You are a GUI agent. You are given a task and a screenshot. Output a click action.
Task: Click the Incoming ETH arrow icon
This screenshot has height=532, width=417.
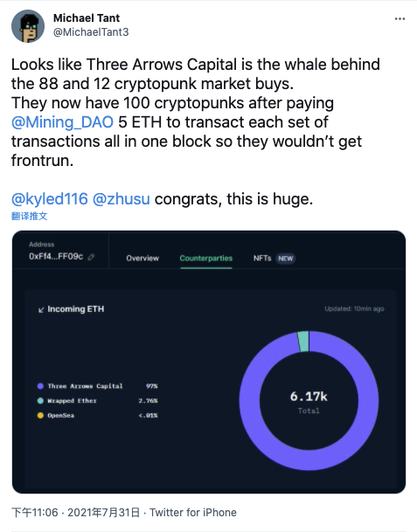41,309
